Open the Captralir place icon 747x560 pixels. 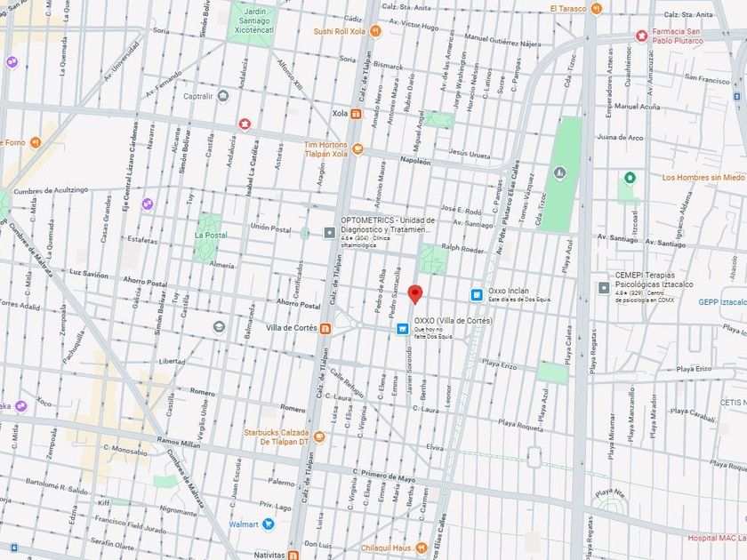[222, 96]
